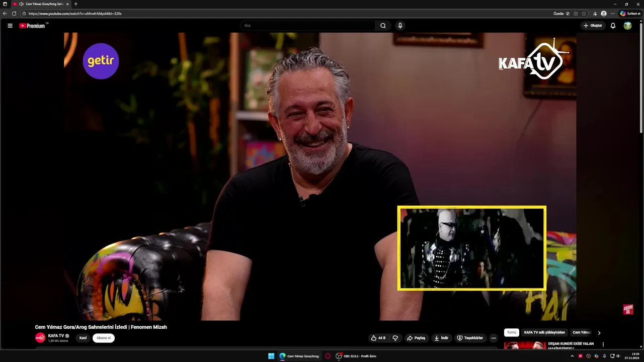The height and width of the screenshot is (362, 644).
Task: Click the browser address bar URL
Action: tap(75, 14)
